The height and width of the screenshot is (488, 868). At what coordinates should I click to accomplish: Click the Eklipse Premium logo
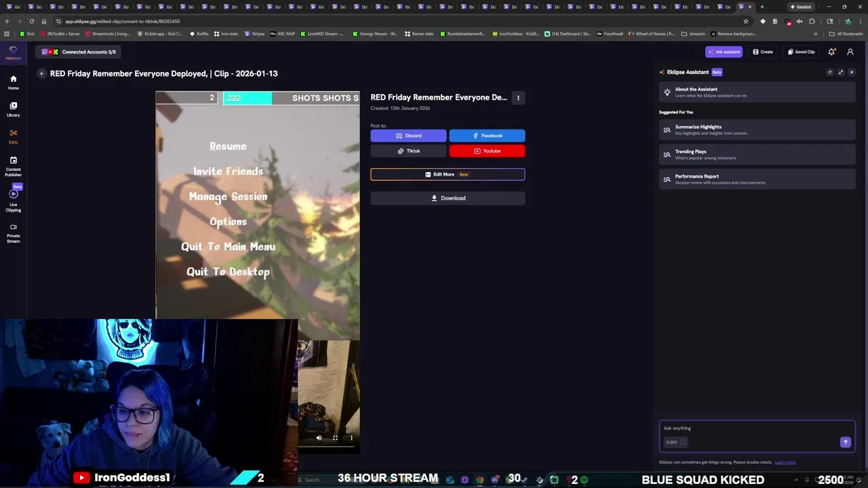click(x=13, y=52)
